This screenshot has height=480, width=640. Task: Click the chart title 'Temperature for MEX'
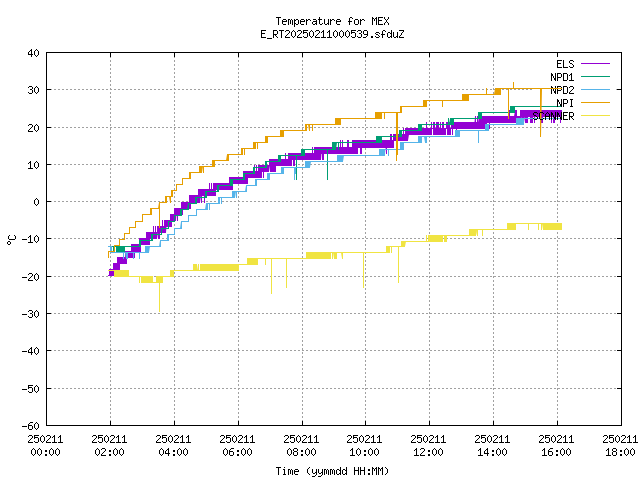tap(332, 21)
